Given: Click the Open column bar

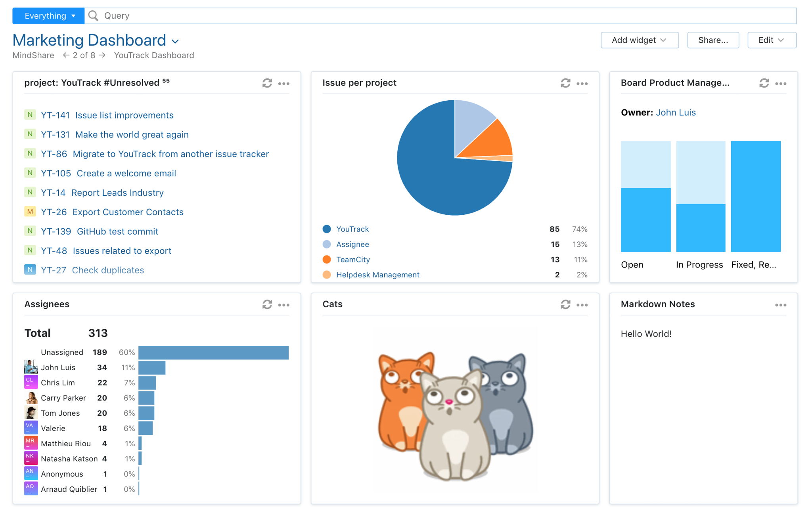Looking at the screenshot, I should click(645, 197).
